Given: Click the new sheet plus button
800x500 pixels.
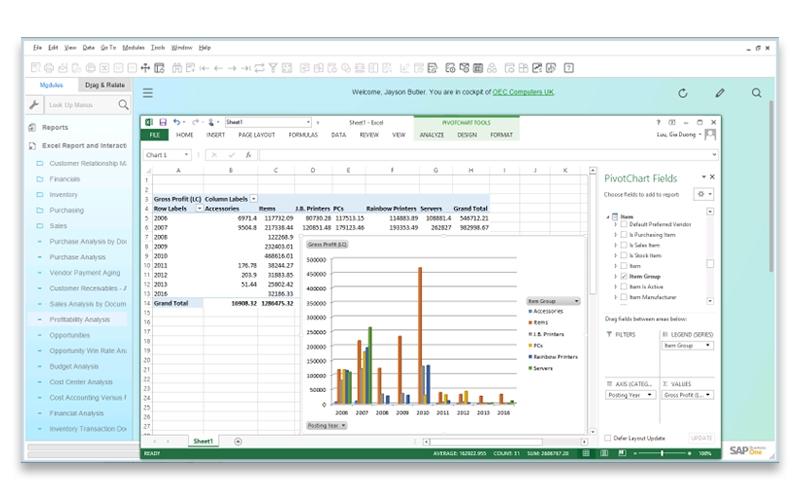Looking at the screenshot, I should click(238, 441).
